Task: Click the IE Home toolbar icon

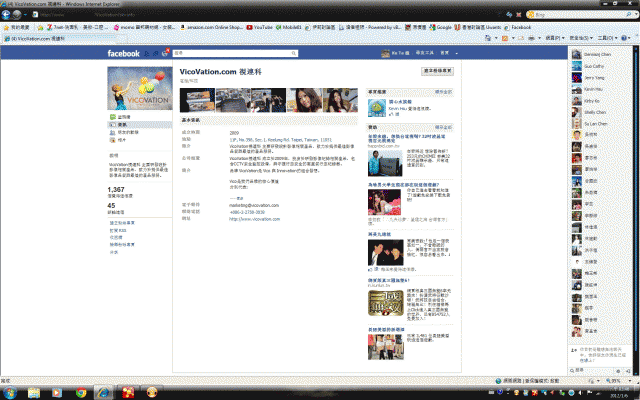Action: tap(488, 38)
